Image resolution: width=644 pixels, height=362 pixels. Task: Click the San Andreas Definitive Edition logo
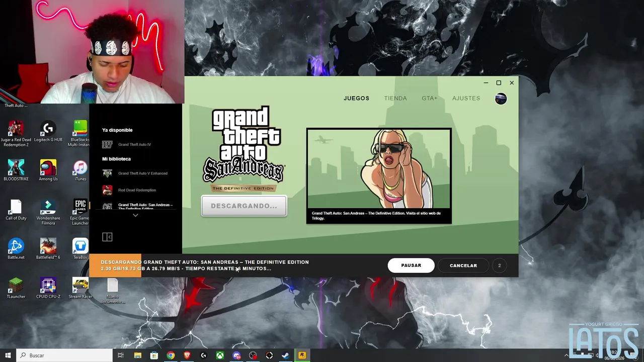(244, 149)
